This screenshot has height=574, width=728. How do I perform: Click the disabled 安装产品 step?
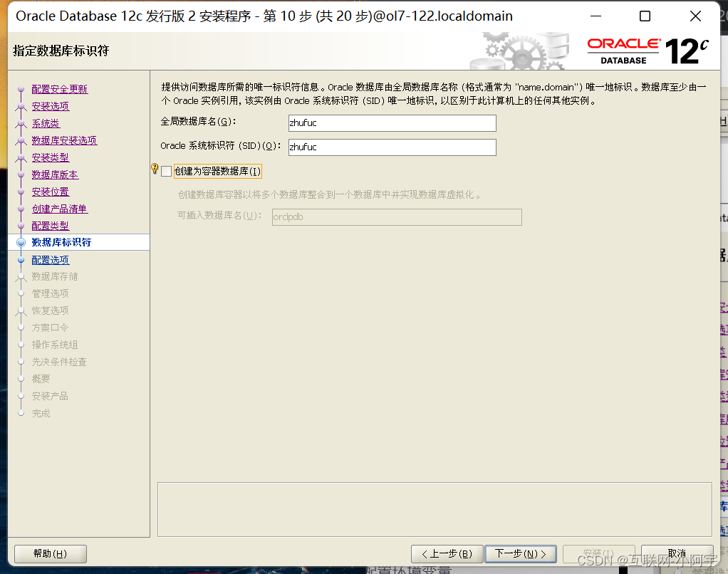coord(50,396)
